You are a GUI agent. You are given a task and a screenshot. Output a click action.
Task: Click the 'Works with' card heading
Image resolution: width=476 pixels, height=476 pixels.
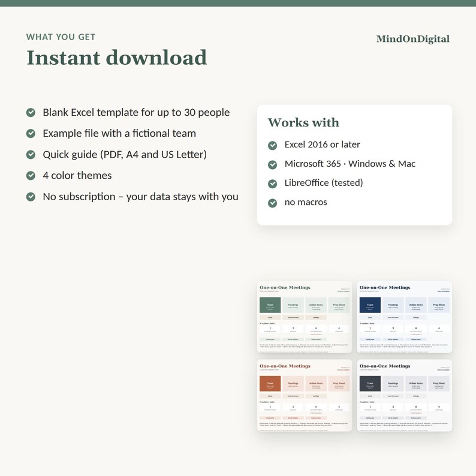coord(303,123)
